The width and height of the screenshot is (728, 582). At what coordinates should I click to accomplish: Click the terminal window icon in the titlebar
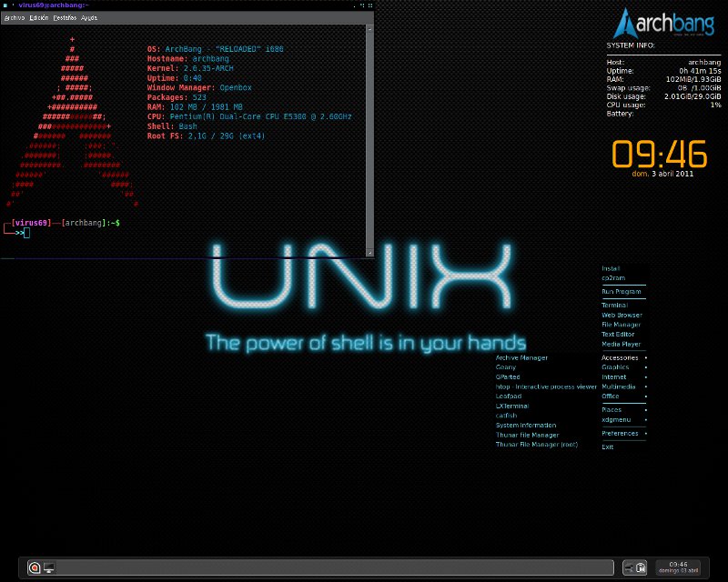(5, 5)
